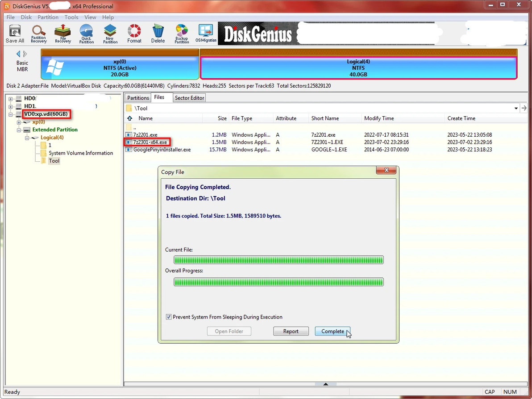
Task: Select the Tool folder in the tree
Action: pos(54,161)
